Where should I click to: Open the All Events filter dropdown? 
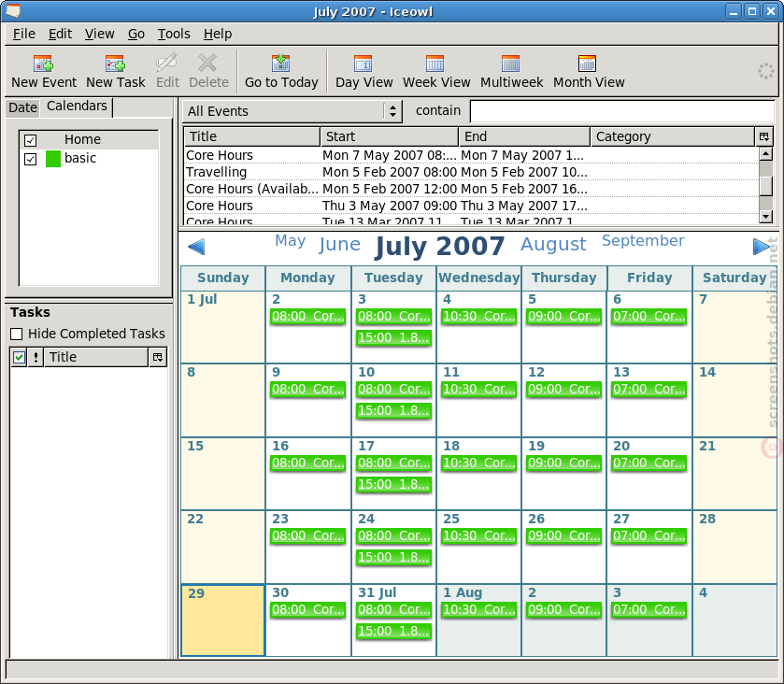tap(292, 111)
